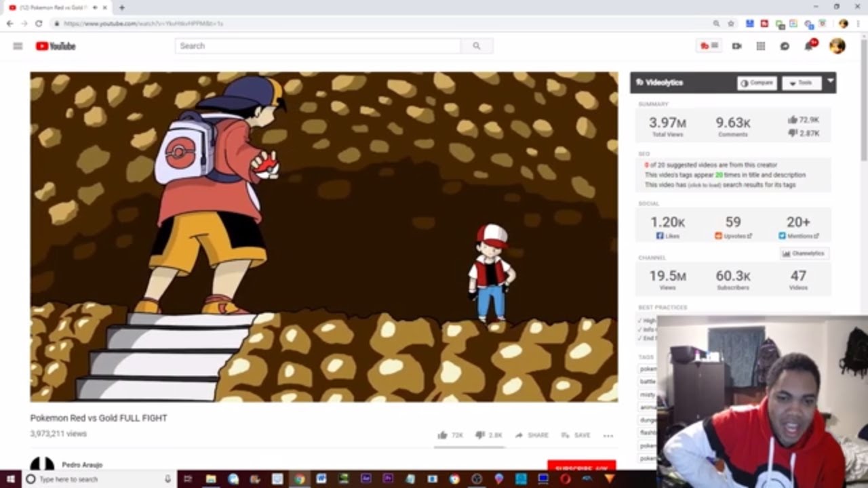Image resolution: width=868 pixels, height=488 pixels.
Task: Click the SHARE button
Action: (x=532, y=435)
